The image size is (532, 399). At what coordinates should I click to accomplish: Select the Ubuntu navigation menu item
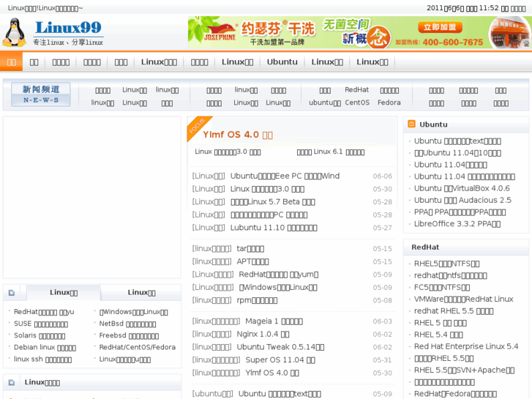(282, 61)
